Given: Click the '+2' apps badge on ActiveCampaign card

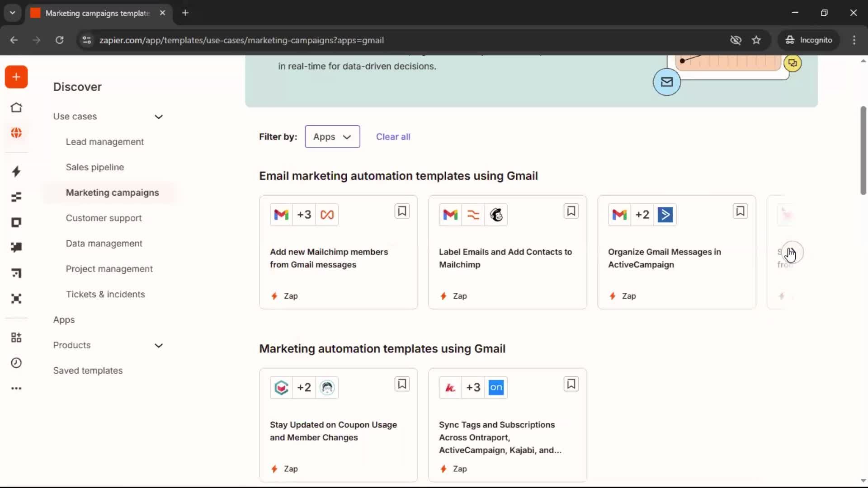Looking at the screenshot, I should pyautogui.click(x=642, y=215).
